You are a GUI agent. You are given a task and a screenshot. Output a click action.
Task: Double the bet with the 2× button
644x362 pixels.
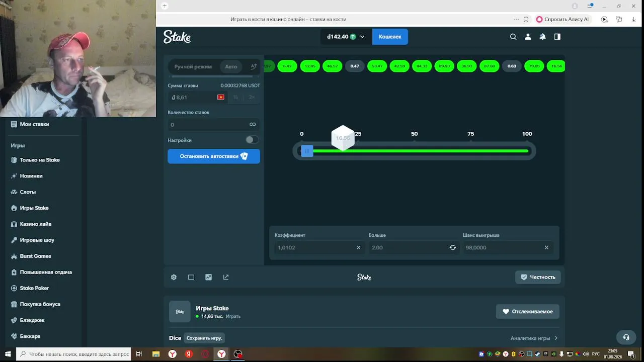pyautogui.click(x=252, y=97)
